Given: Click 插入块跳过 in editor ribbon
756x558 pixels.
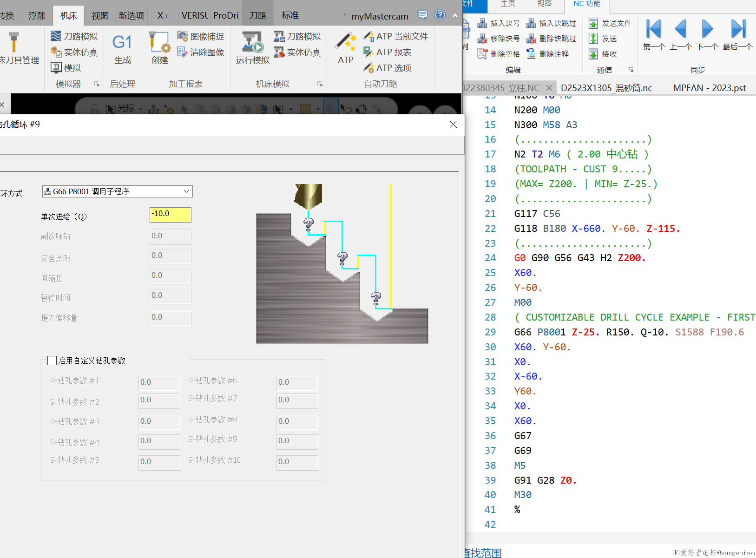Looking at the screenshot, I should coord(551,23).
